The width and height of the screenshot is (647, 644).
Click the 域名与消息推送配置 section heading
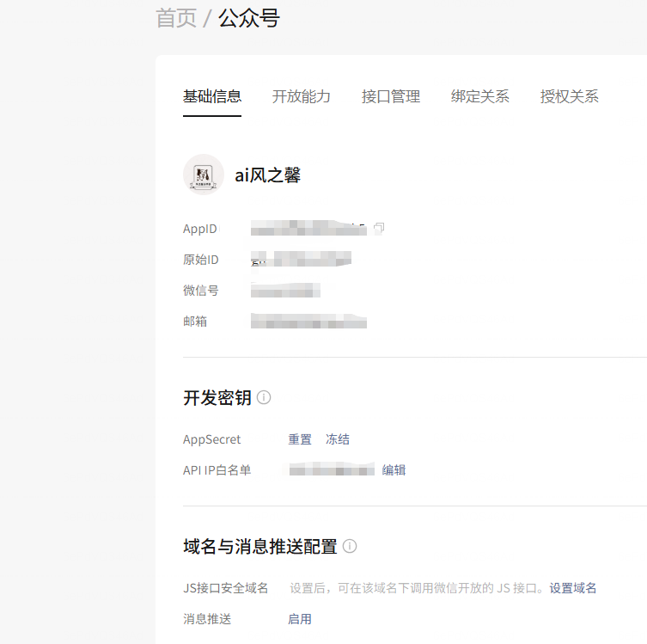[x=260, y=547]
